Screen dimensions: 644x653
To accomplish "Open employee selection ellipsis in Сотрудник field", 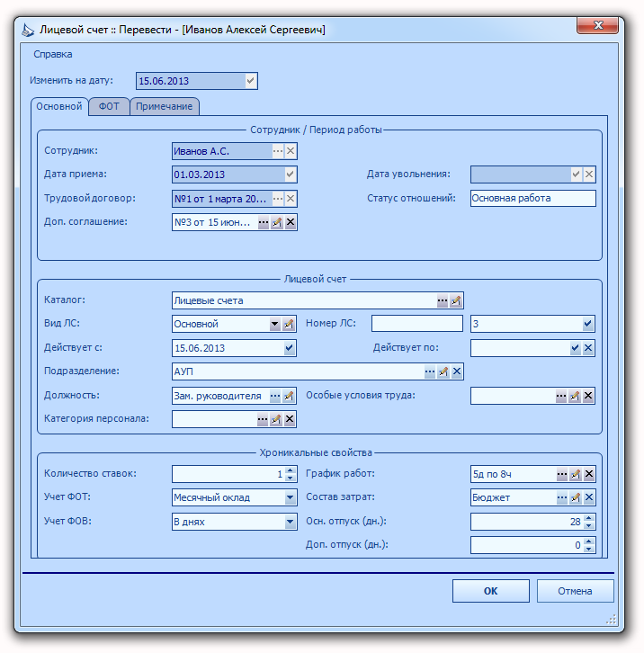I will click(x=277, y=151).
